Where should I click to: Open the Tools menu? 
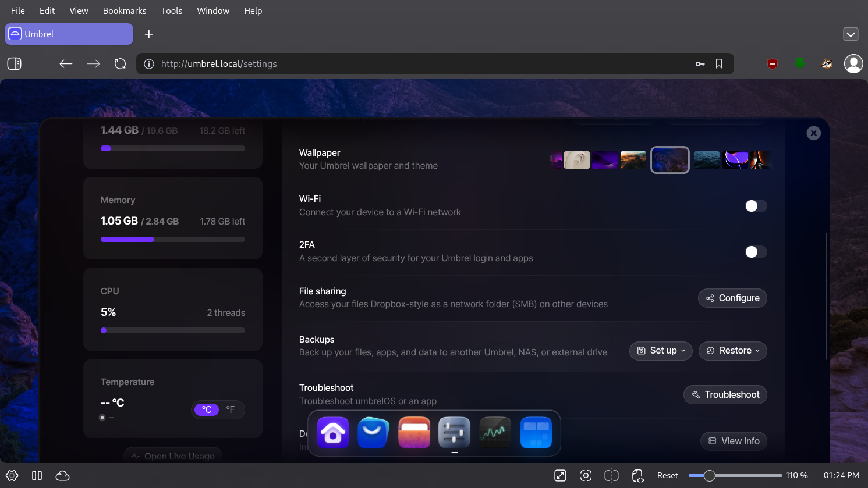pyautogui.click(x=172, y=10)
